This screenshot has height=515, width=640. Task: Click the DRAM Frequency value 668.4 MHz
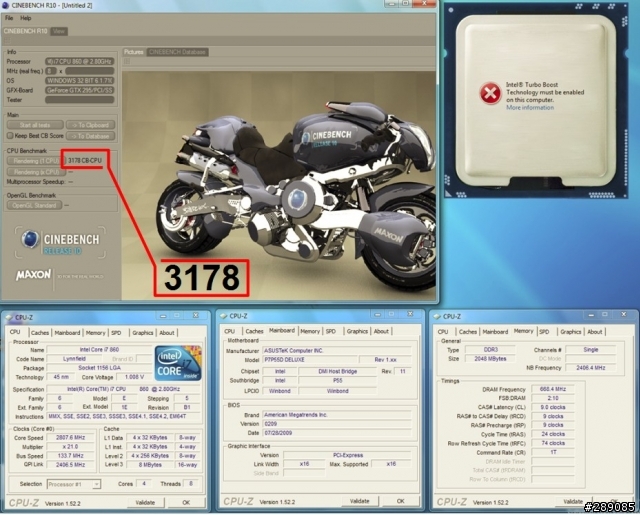coord(552,389)
